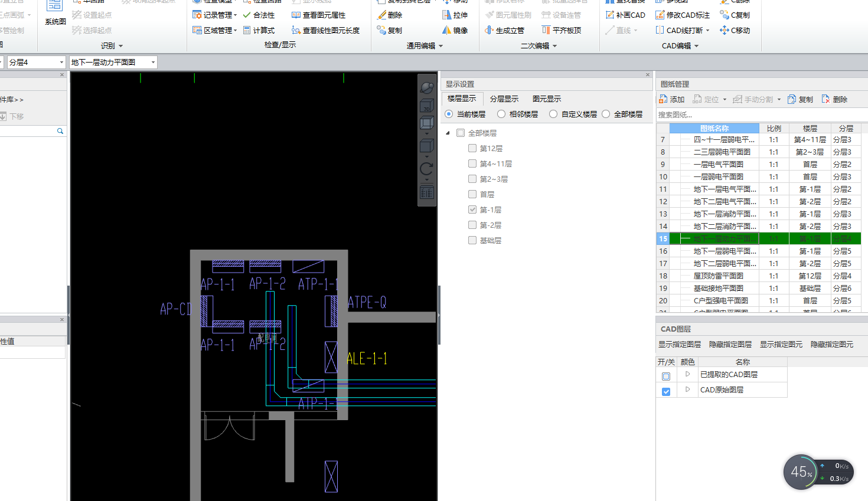Expand the 通用编辑 group dropdown
Image resolution: width=868 pixels, height=501 pixels.
[440, 45]
